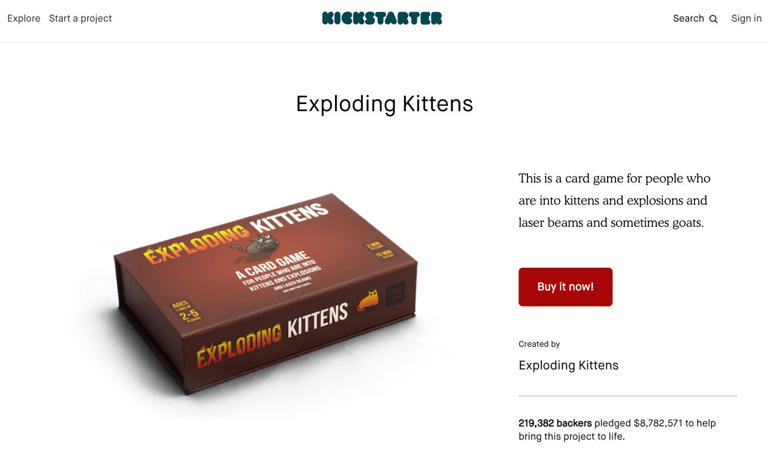
Task: Open the Explore menu
Action: click(24, 18)
